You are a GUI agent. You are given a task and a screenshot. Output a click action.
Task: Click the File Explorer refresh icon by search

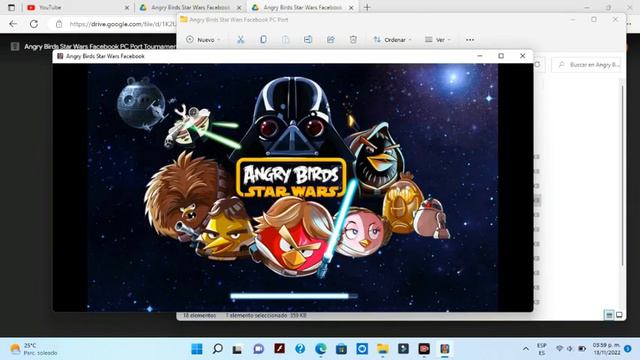(538, 64)
